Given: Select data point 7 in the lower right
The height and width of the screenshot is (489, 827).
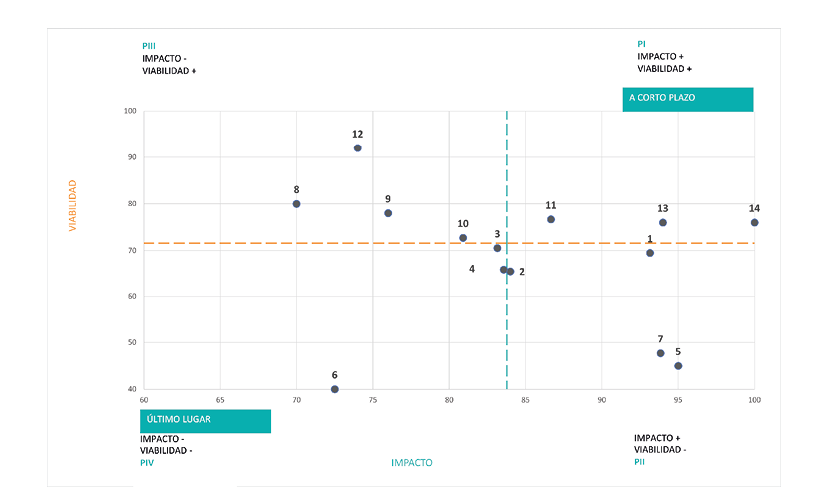Looking at the screenshot, I should pos(661,353).
